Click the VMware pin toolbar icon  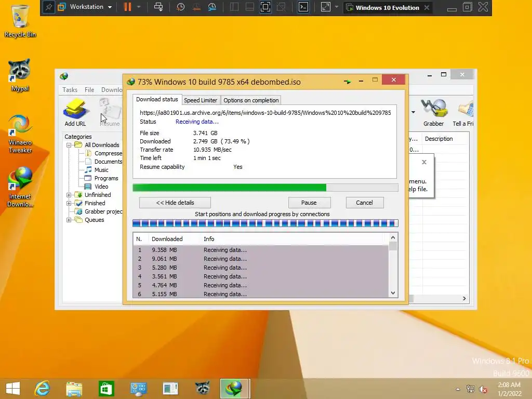coord(48,7)
